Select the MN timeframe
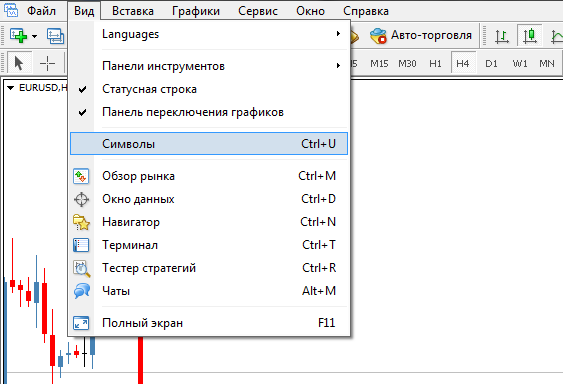Screen dimensions: 563x384 tap(547, 64)
